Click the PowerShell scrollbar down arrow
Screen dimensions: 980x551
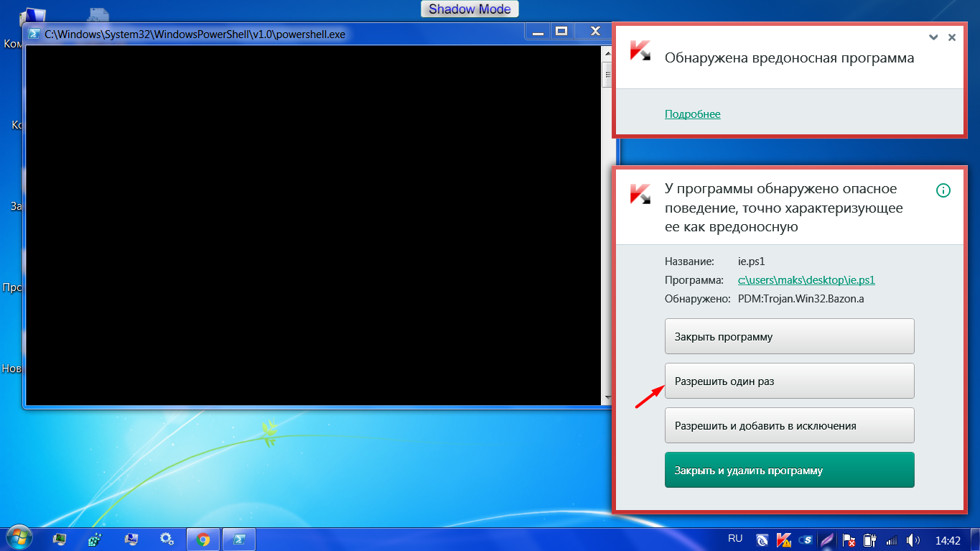point(607,399)
